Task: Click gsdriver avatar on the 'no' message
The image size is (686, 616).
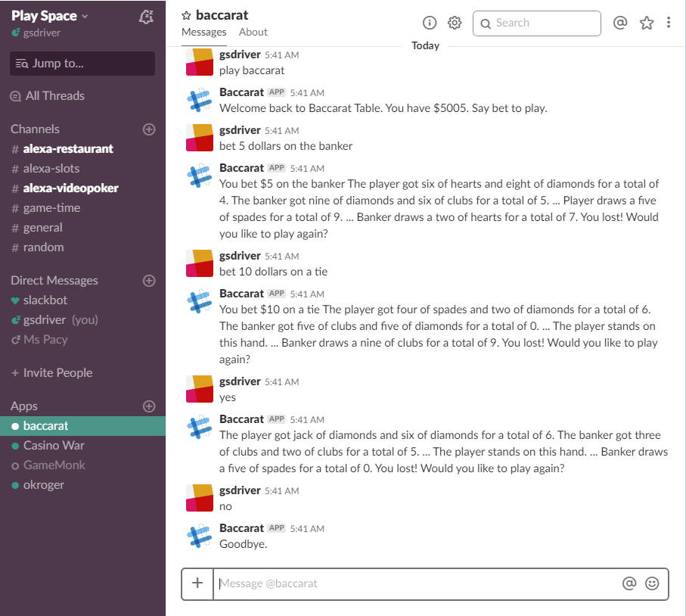Action: (200, 498)
